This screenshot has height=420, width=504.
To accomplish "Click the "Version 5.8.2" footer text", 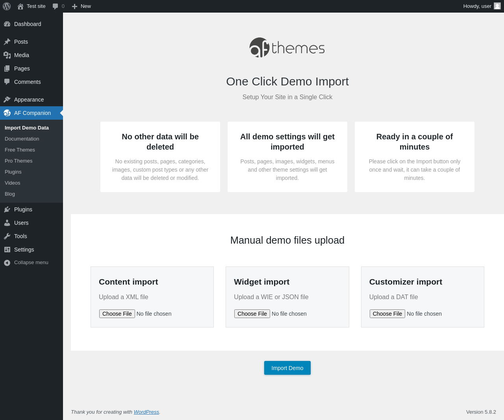I will tap(481, 412).
